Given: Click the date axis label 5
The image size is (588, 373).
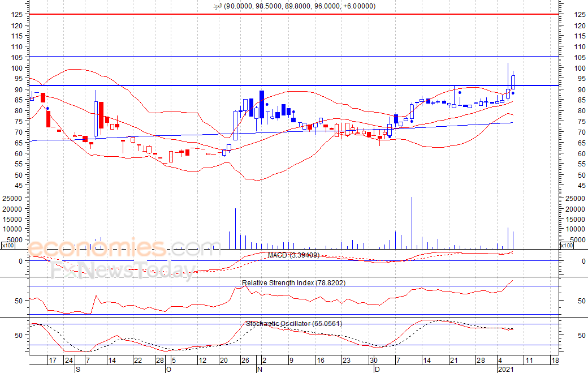Looking at the screenshot, I should click(x=174, y=360).
